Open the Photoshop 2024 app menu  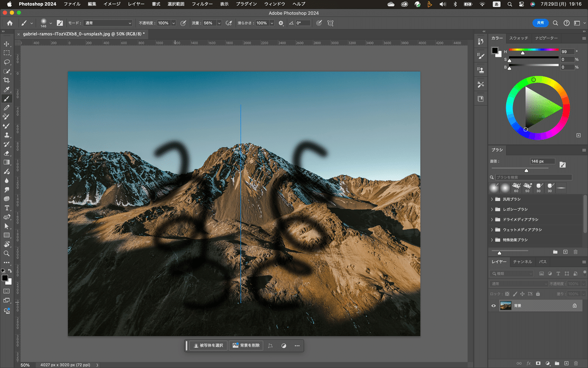[37, 4]
